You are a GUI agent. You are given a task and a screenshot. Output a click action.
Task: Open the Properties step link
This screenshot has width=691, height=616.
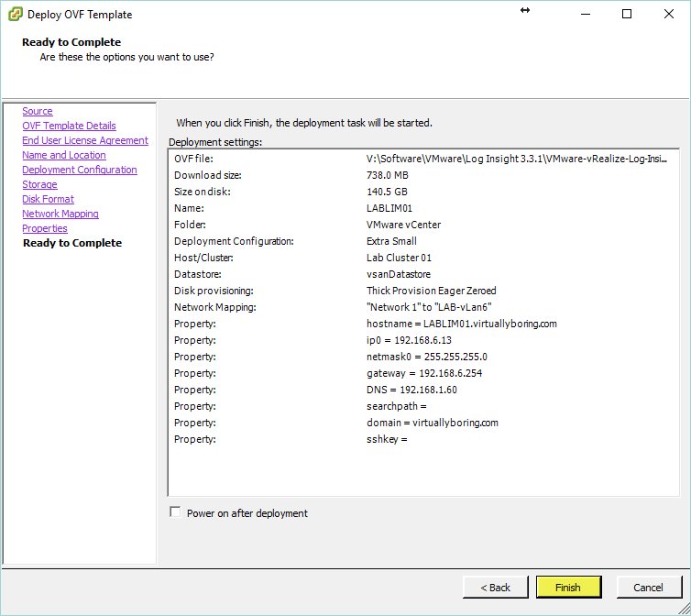click(x=45, y=228)
